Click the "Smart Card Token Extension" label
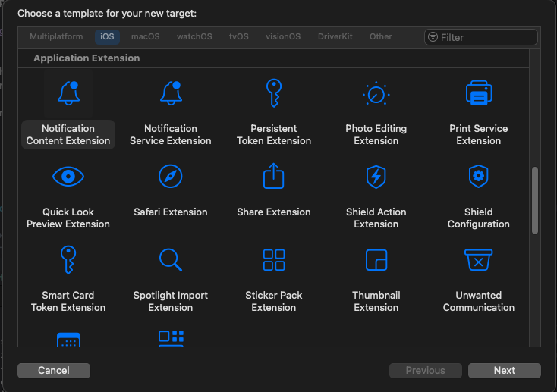 coord(68,302)
